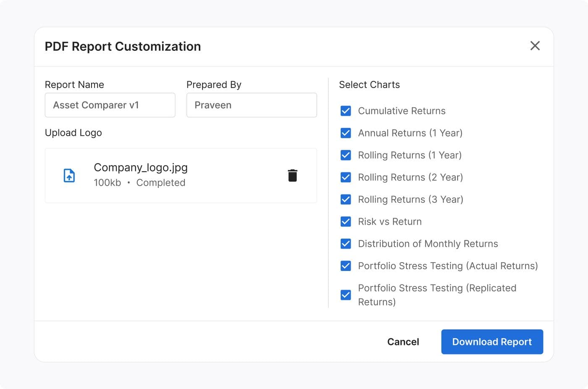Uncheck Cumulative Returns chart
Viewport: 588px width, 389px height.
pos(346,111)
